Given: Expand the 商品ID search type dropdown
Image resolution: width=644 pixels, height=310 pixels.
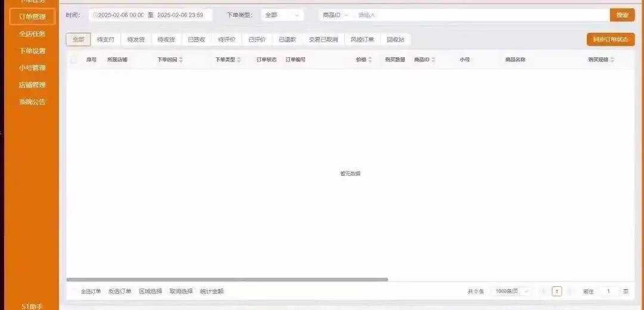Looking at the screenshot, I should click(335, 15).
